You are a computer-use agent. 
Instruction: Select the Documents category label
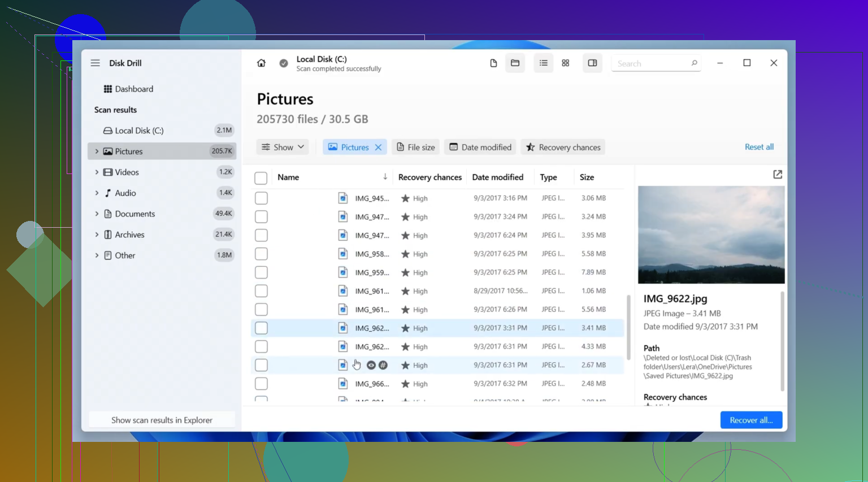pos(135,214)
